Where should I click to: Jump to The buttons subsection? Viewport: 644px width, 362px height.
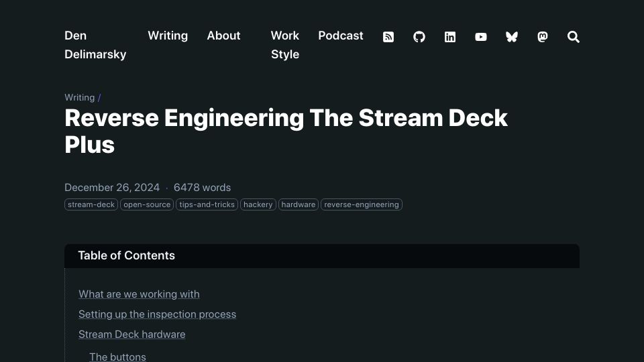pos(117,357)
